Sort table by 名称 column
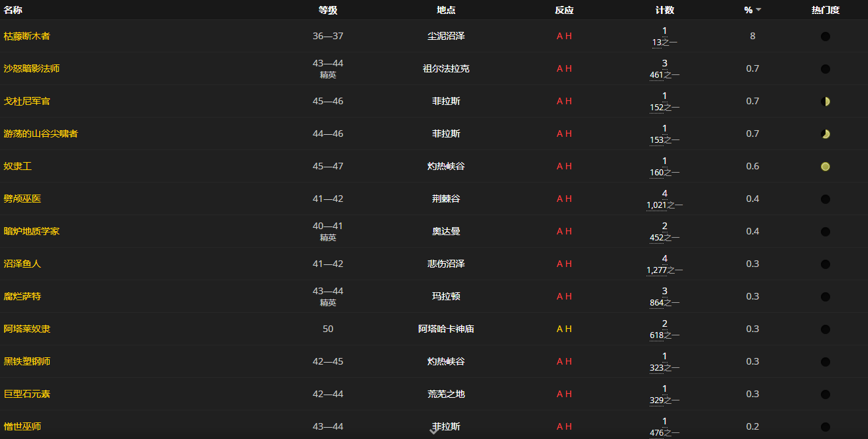Viewport: 868px width, 439px height. pos(13,10)
